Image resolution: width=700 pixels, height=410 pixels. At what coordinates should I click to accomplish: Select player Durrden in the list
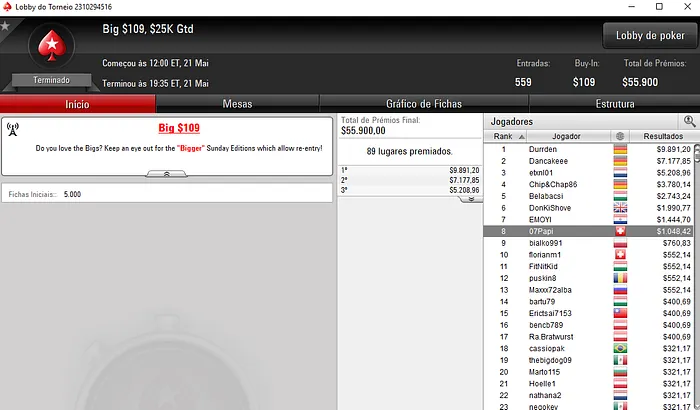coord(588,149)
